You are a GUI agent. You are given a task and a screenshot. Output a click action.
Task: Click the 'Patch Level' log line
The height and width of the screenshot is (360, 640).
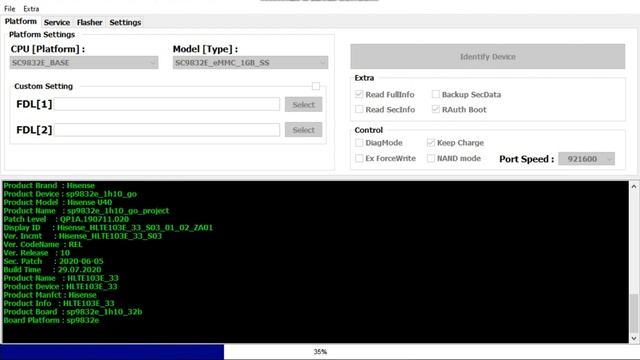(x=66, y=219)
